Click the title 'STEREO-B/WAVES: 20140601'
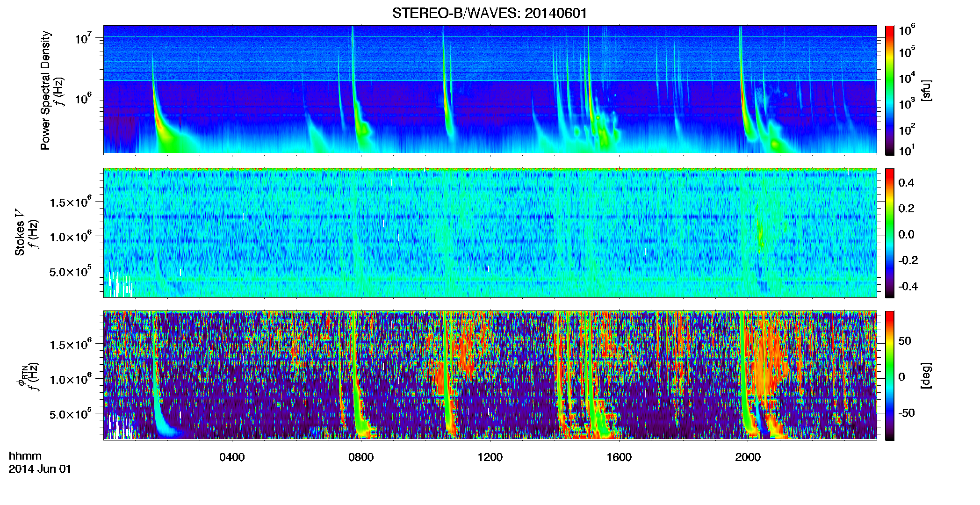Viewport: 980px width, 505px height. 490,13
